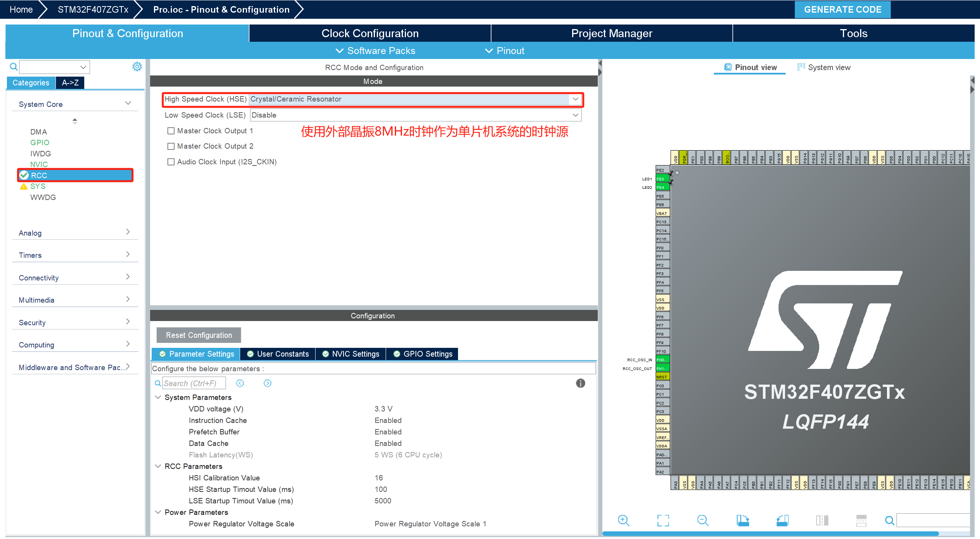Open the categories settings gear icon
This screenshot has width=980, height=539.
click(x=137, y=67)
